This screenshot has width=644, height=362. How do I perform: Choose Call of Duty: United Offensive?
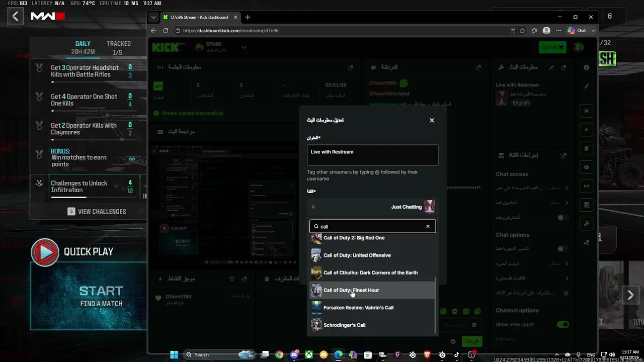coord(372,255)
